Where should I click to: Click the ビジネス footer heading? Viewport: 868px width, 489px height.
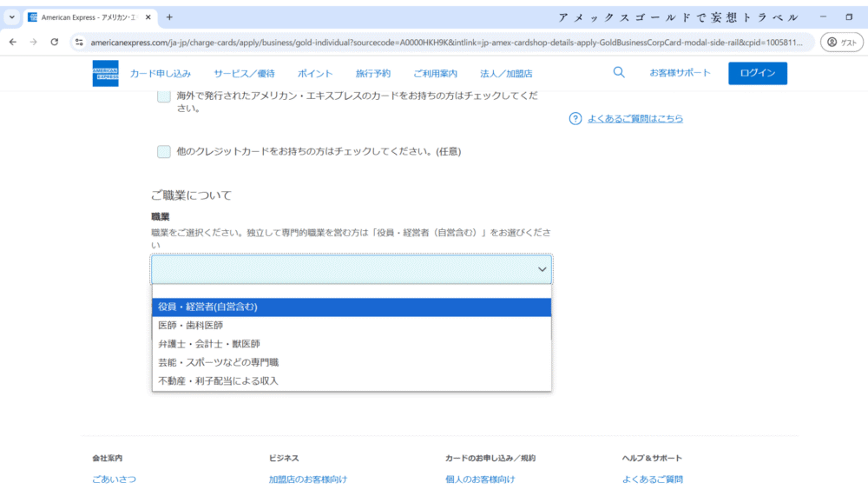click(284, 458)
